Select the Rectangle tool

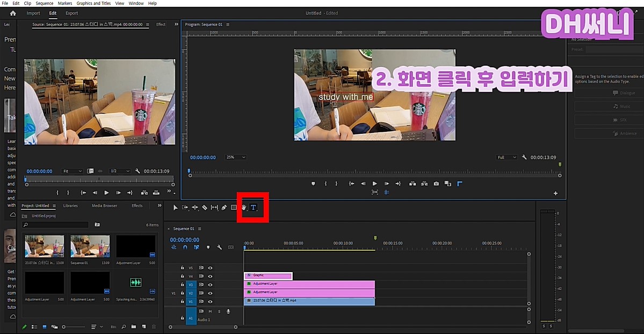(x=234, y=208)
